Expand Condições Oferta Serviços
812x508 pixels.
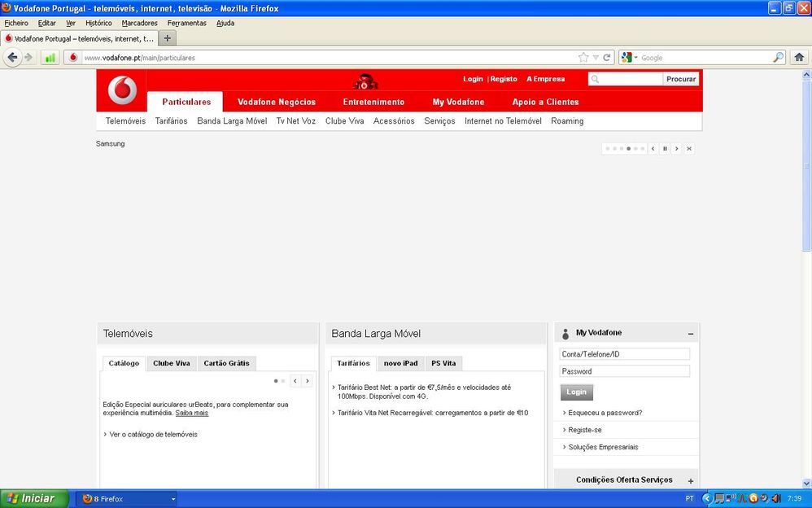click(x=689, y=480)
